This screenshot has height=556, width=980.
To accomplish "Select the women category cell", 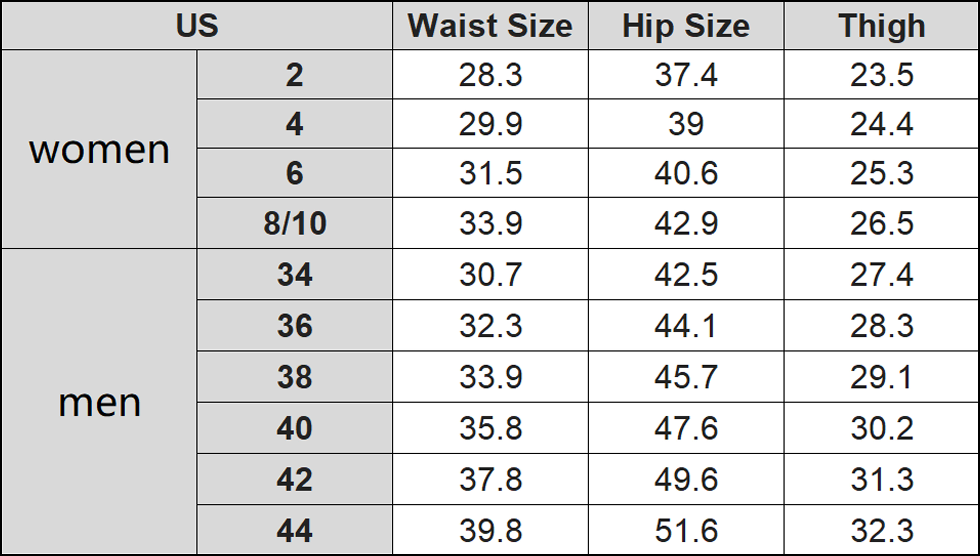I will (99, 150).
